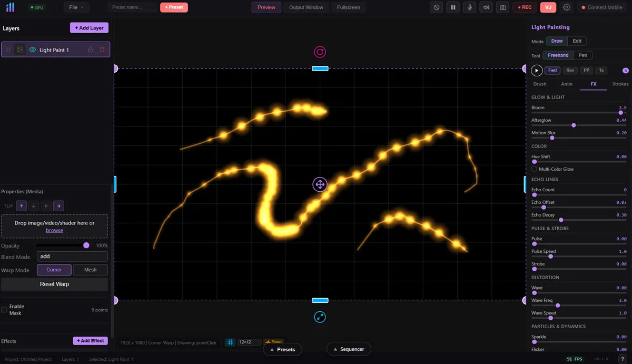Screen dimensions: 632x364
Task: Expand the Presets panel
Action: tap(282, 349)
